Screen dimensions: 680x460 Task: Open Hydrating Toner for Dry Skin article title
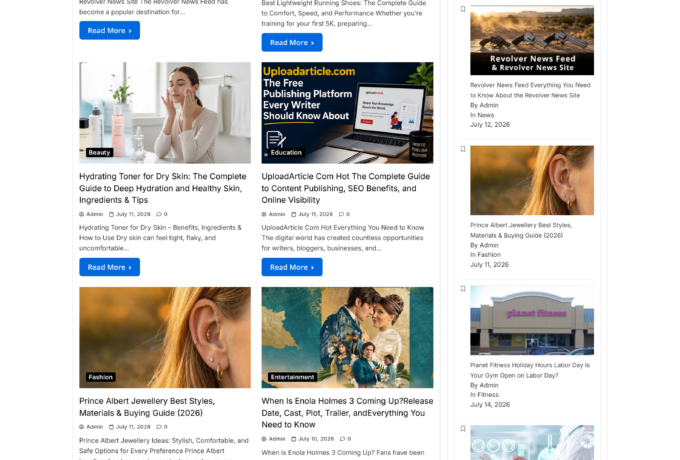[163, 188]
